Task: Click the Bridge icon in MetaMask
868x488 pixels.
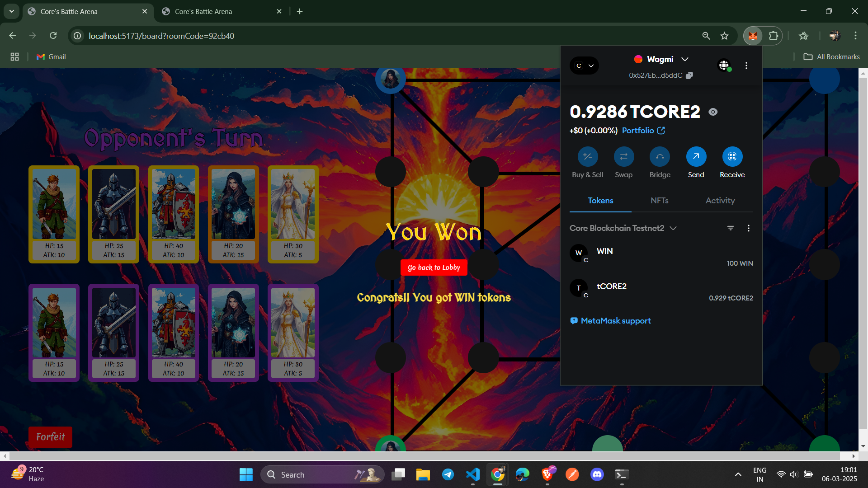Action: tap(660, 157)
